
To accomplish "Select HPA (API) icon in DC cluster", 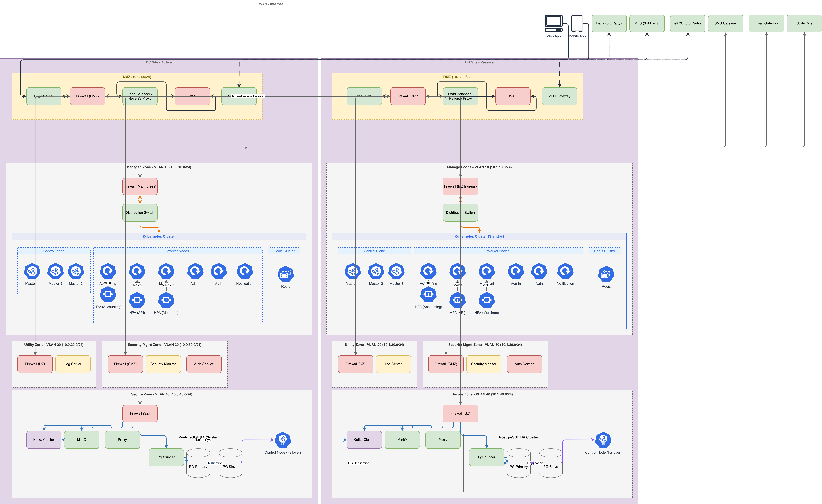I will [137, 300].
